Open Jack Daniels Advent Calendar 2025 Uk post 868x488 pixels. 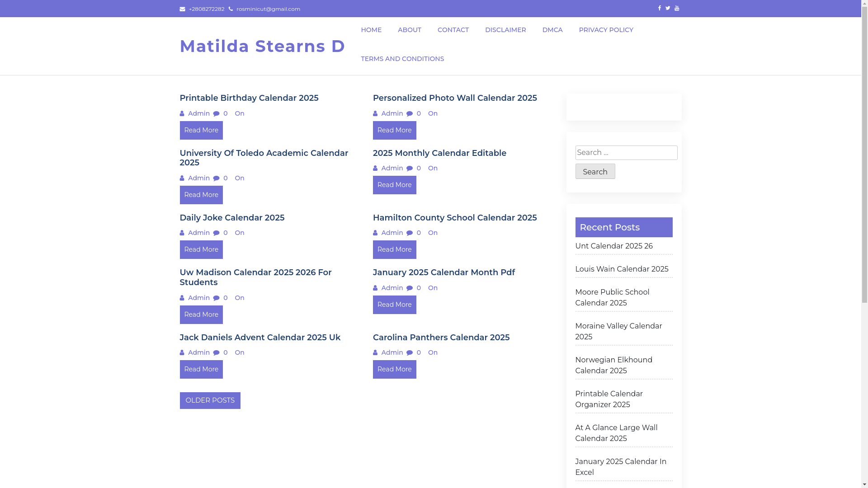pyautogui.click(x=260, y=338)
